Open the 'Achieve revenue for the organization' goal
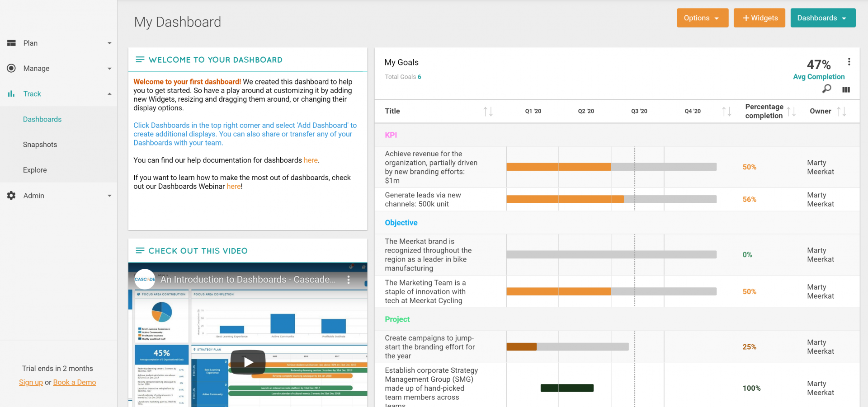 (431, 167)
